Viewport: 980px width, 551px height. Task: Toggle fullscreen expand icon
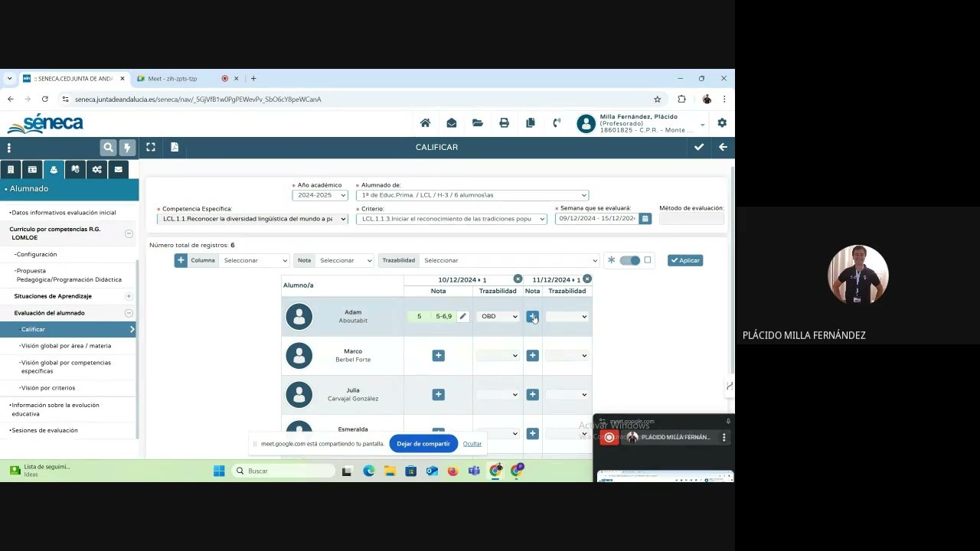pyautogui.click(x=151, y=147)
